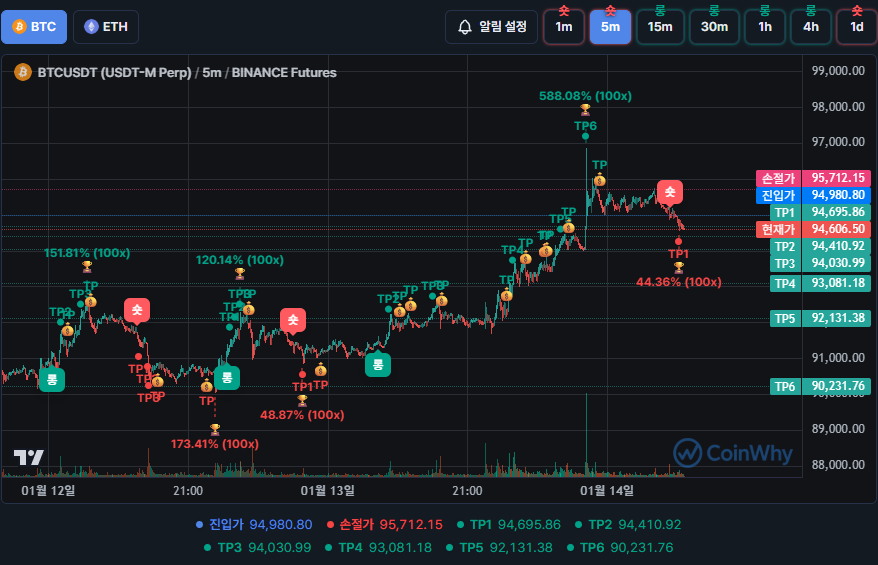Screen dimensions: 878x565
Task: Click the Bitcoin icon beside BTCUSDT title
Action: click(x=22, y=72)
